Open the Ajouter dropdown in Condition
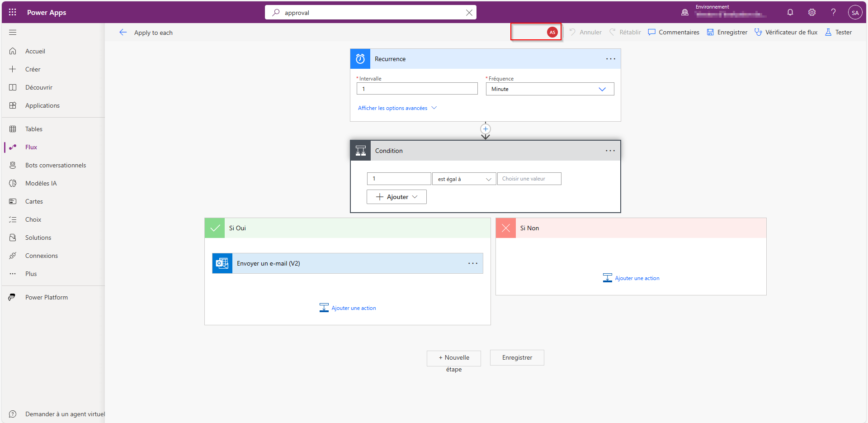868x423 pixels. [396, 197]
